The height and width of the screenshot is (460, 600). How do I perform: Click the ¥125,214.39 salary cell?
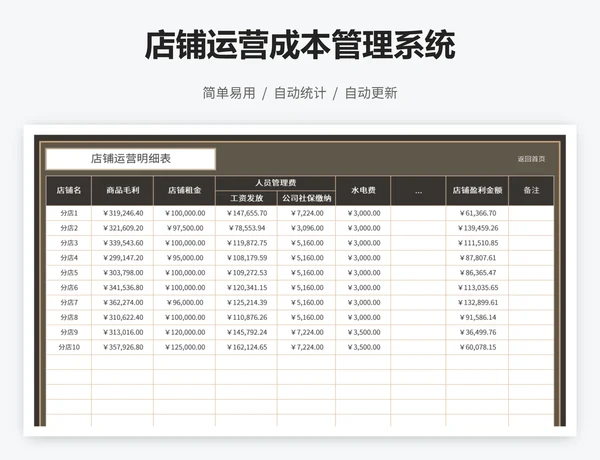pos(246,303)
